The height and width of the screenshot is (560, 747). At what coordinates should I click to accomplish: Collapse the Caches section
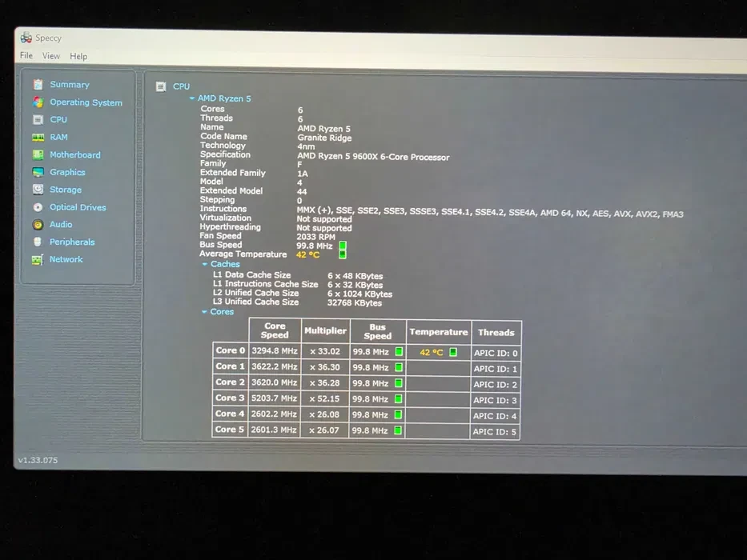pyautogui.click(x=205, y=264)
